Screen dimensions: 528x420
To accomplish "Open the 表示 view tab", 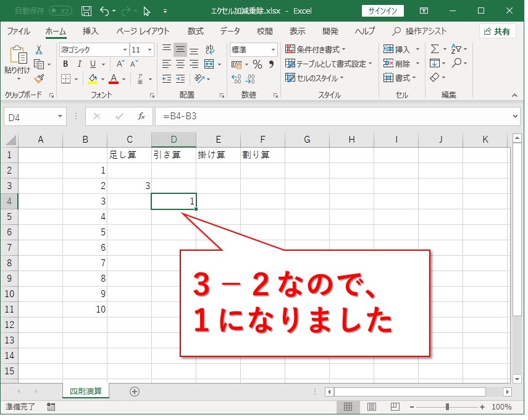I will click(x=298, y=31).
